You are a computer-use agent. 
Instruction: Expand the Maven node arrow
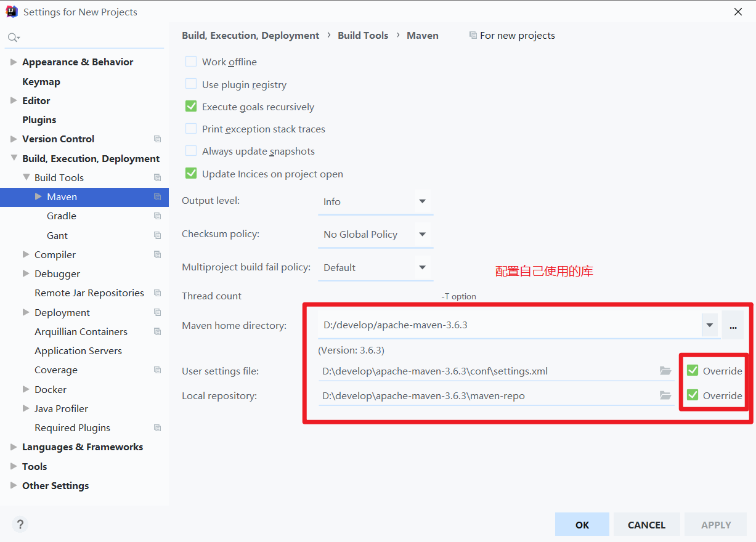[x=38, y=196]
